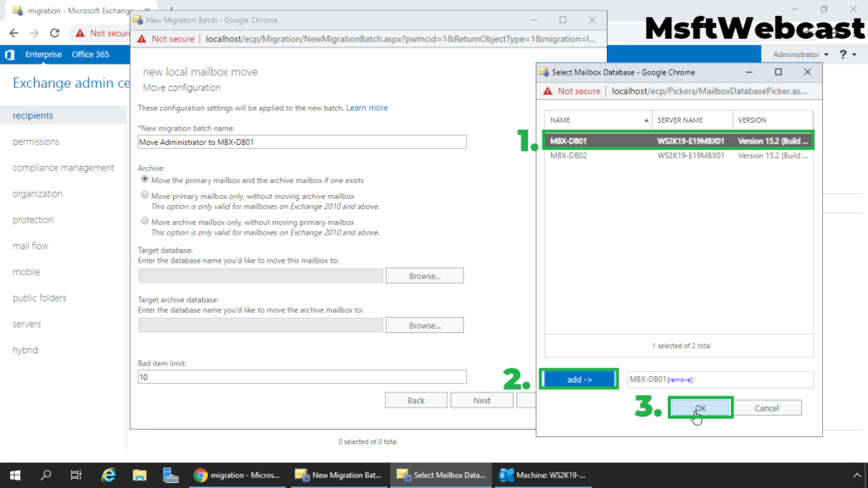Image resolution: width=868 pixels, height=488 pixels.
Task: Sort by SERVER NAME column header
Action: point(692,120)
